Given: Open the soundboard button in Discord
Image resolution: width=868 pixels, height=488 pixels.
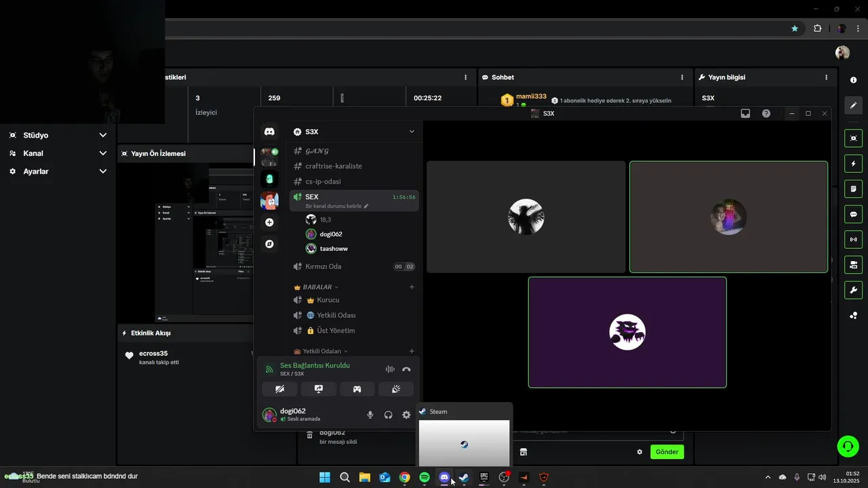Looking at the screenshot, I should tap(396, 389).
